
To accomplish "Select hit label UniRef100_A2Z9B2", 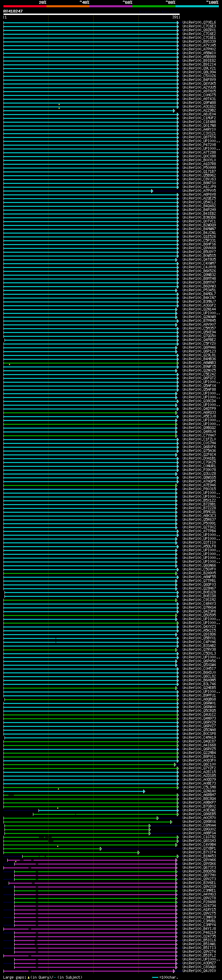I will [x=199, y=110].
